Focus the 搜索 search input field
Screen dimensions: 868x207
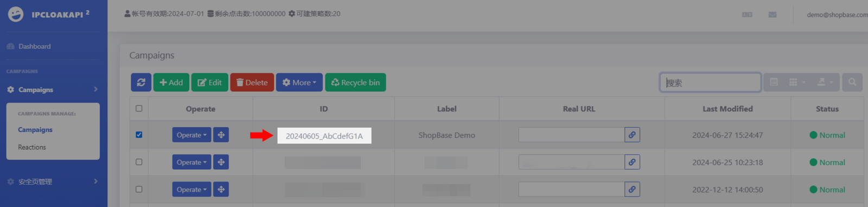coord(710,82)
